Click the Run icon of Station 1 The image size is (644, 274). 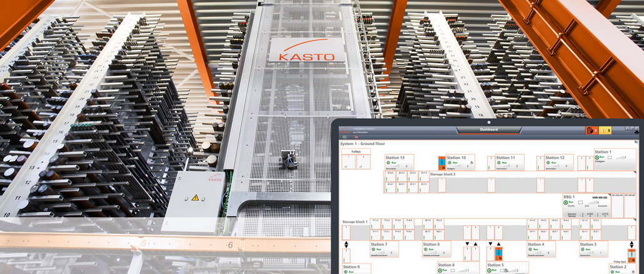597,158
